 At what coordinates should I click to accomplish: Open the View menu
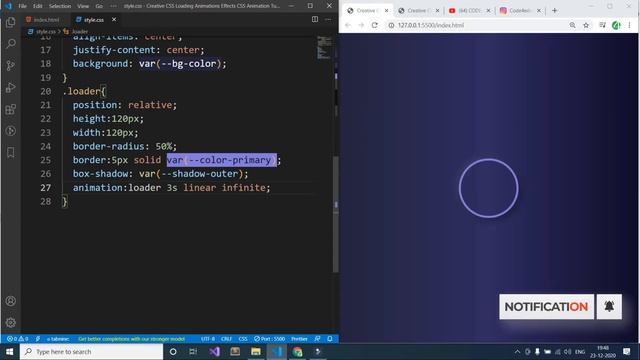(x=83, y=6)
